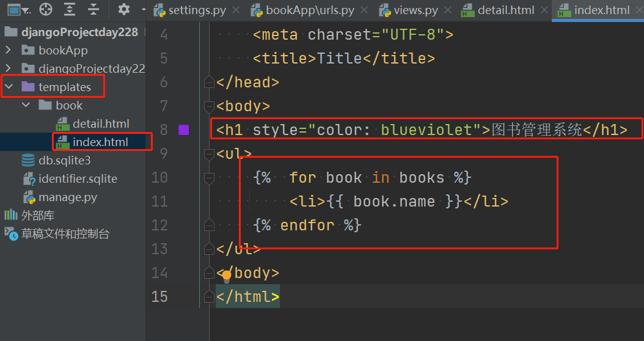Expand the bookApp folder arrow
This screenshot has width=644, height=341.
pyautogui.click(x=8, y=50)
